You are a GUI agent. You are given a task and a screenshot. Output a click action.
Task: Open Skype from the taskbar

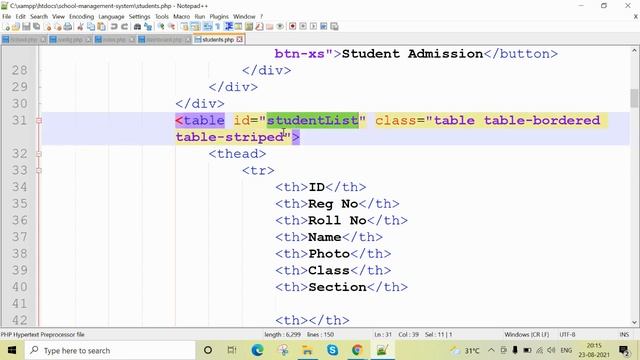332,350
